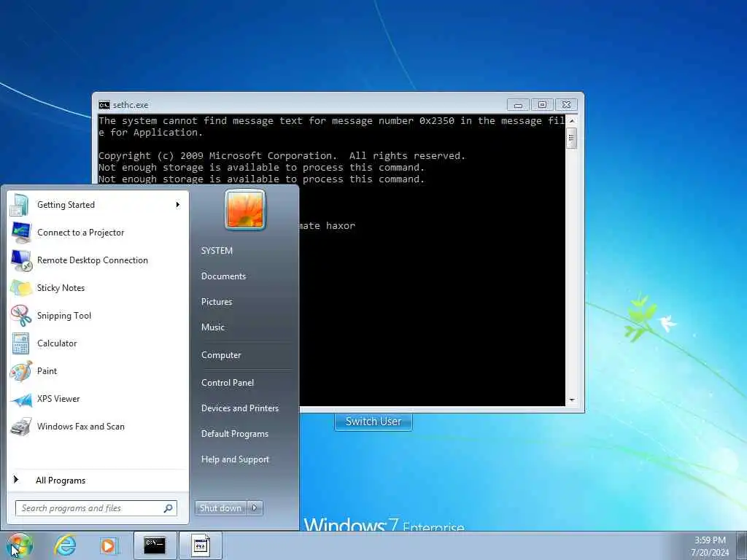This screenshot has height=560, width=747.
Task: Open Default Programs
Action: click(x=234, y=434)
